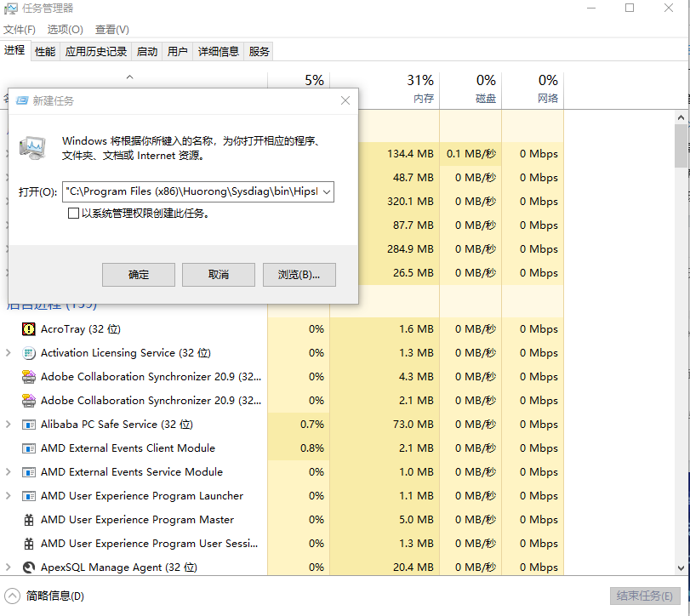Open the 选项(O) menu

point(66,30)
